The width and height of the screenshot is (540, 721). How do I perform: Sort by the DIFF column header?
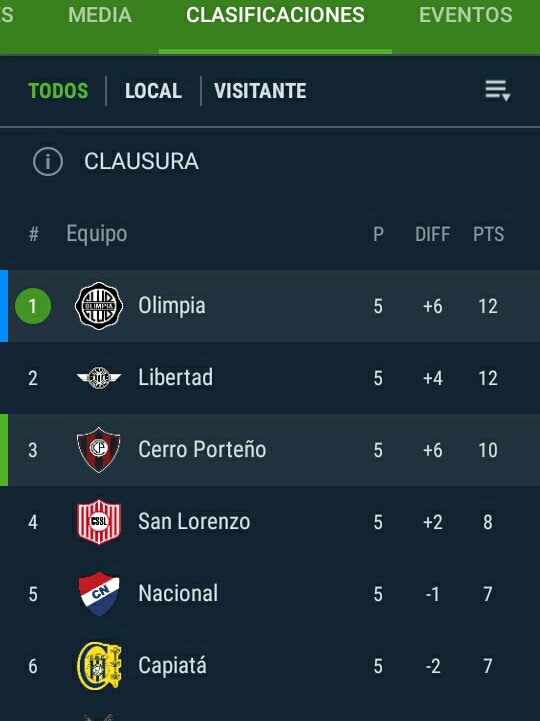[x=432, y=234]
